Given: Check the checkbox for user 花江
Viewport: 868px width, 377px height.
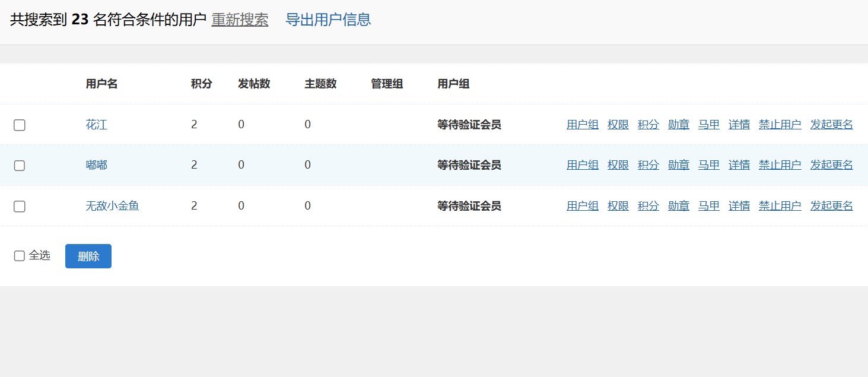Looking at the screenshot, I should click(20, 125).
